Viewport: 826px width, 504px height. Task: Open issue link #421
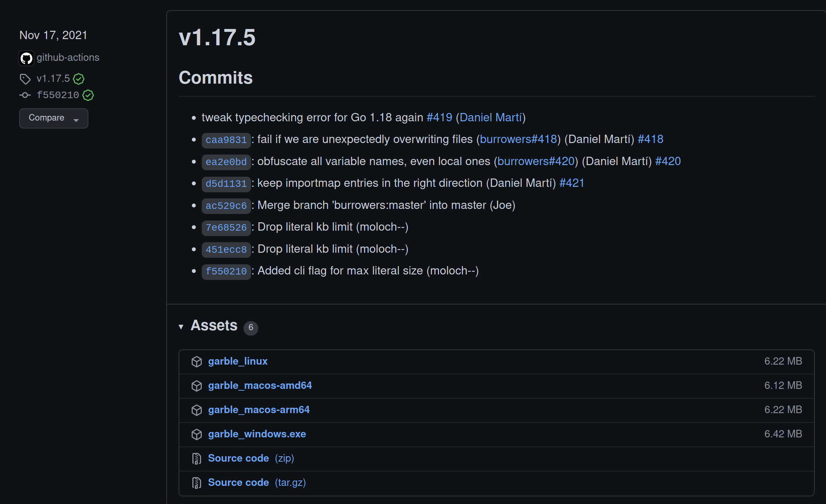pos(571,183)
